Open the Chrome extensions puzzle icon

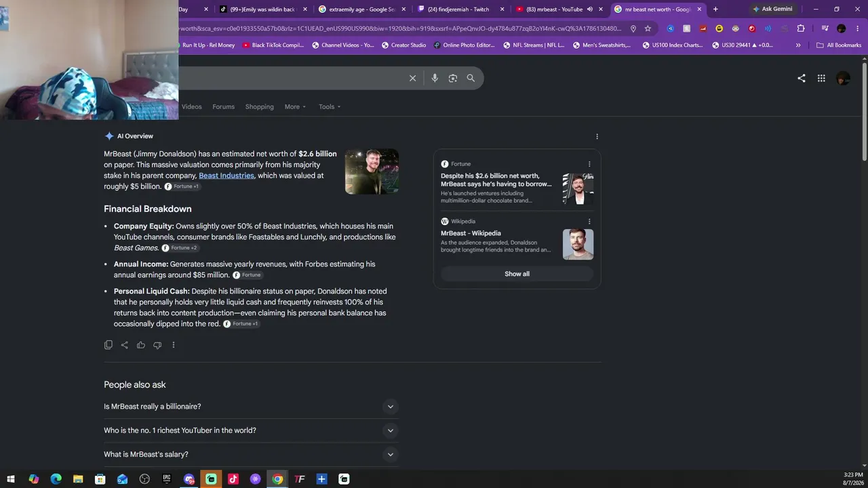801,28
